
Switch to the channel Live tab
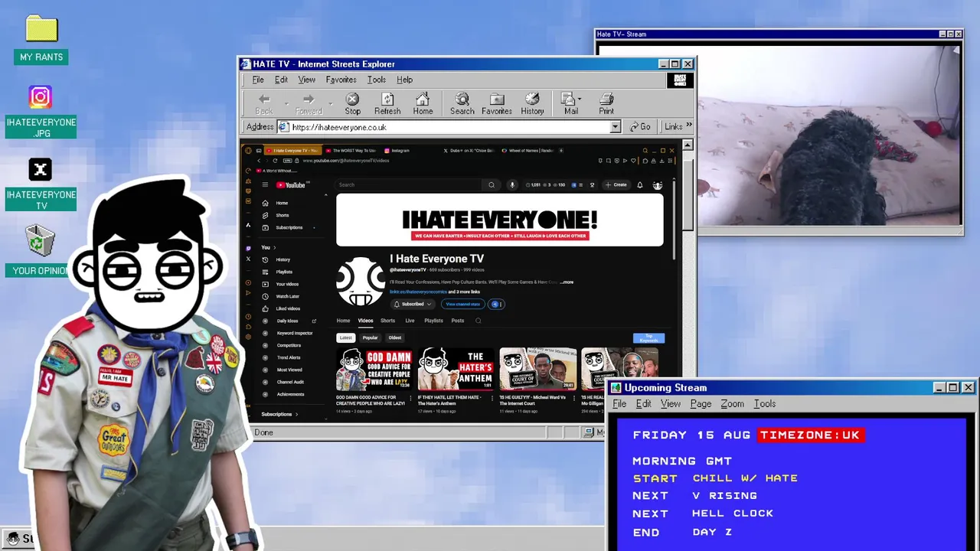click(x=410, y=321)
